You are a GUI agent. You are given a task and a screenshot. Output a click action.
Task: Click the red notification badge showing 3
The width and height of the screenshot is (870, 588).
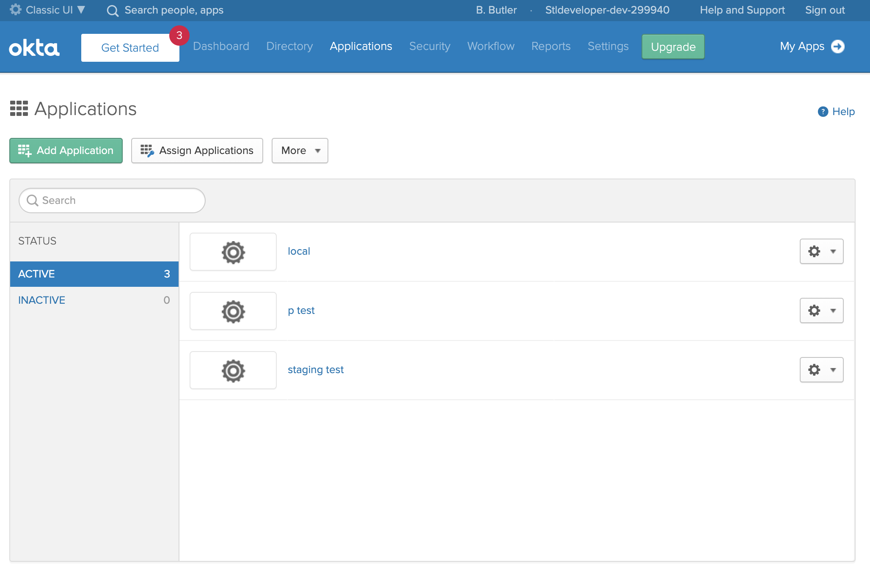pyautogui.click(x=179, y=36)
